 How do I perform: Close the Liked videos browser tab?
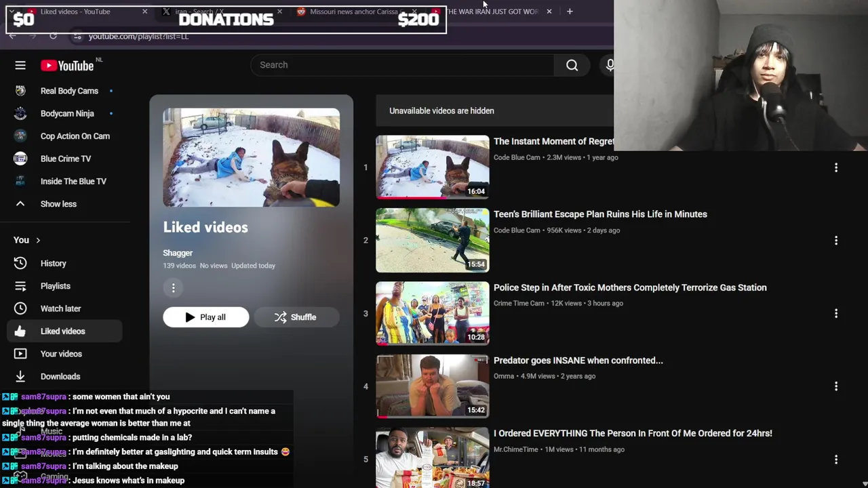click(144, 12)
